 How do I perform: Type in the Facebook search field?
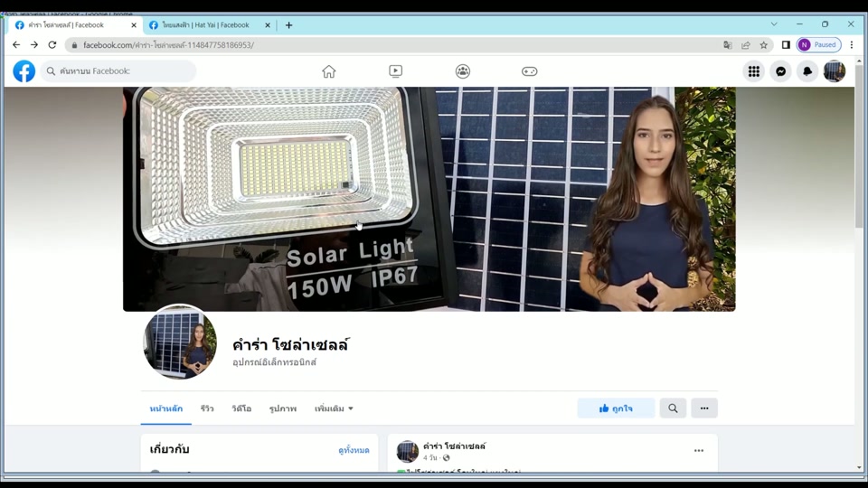tap(122, 71)
